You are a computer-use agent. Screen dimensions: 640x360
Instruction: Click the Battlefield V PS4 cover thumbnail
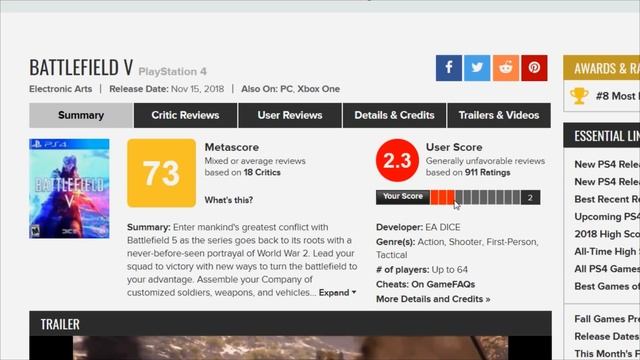click(x=69, y=189)
